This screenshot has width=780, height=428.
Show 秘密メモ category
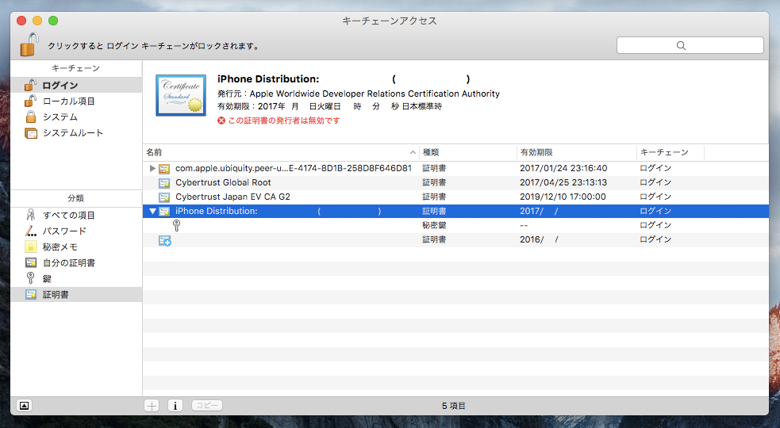click(76, 247)
